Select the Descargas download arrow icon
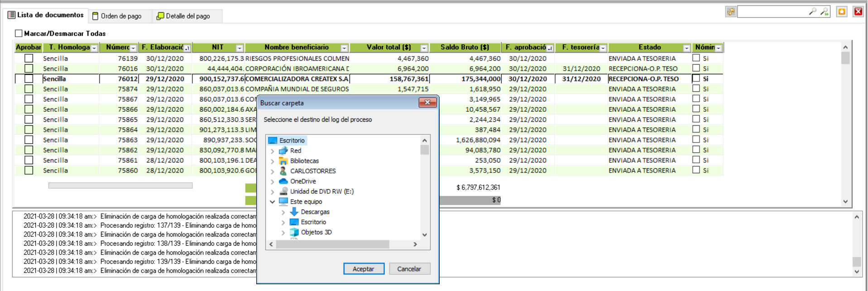This screenshot has height=291, width=868. pos(294,212)
